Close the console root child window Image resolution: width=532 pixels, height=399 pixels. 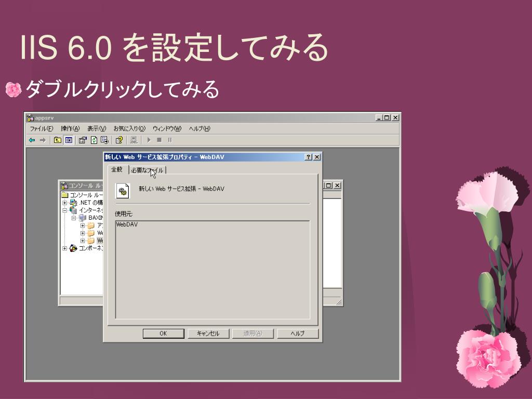click(x=337, y=185)
